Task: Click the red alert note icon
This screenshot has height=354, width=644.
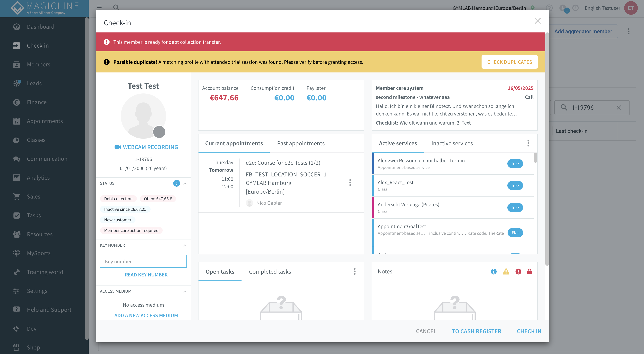Action: [x=518, y=272]
